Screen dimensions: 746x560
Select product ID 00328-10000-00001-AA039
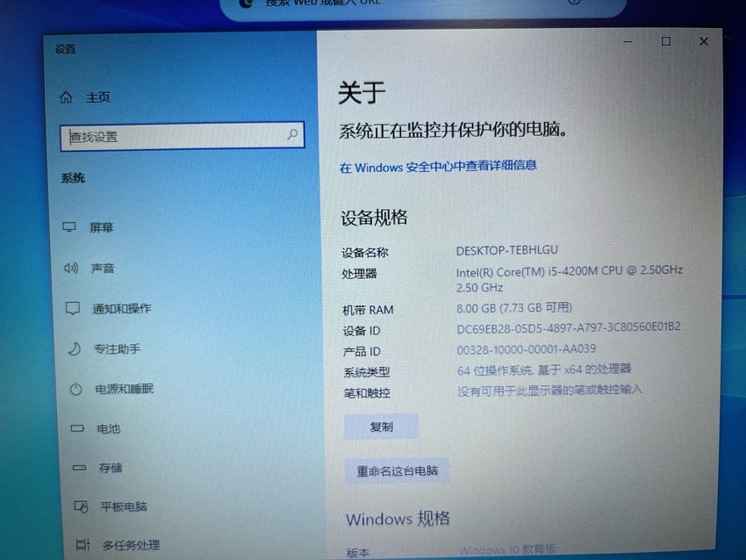click(527, 349)
